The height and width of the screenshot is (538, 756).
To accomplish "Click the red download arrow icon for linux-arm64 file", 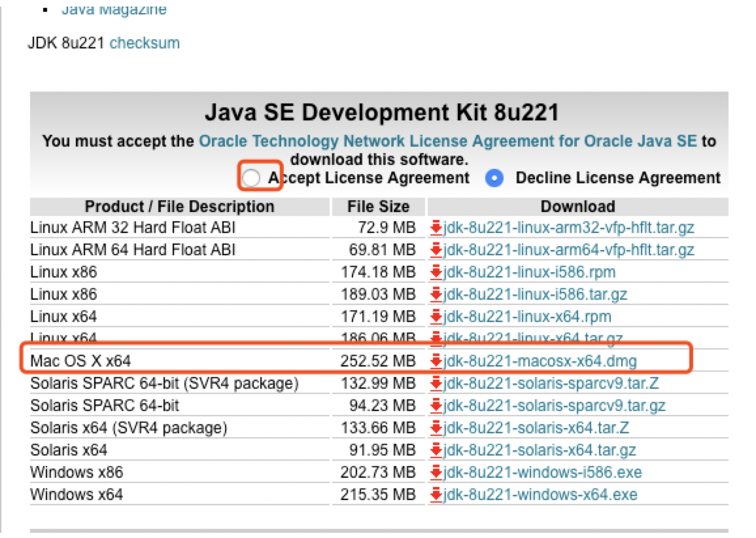I will point(436,249).
